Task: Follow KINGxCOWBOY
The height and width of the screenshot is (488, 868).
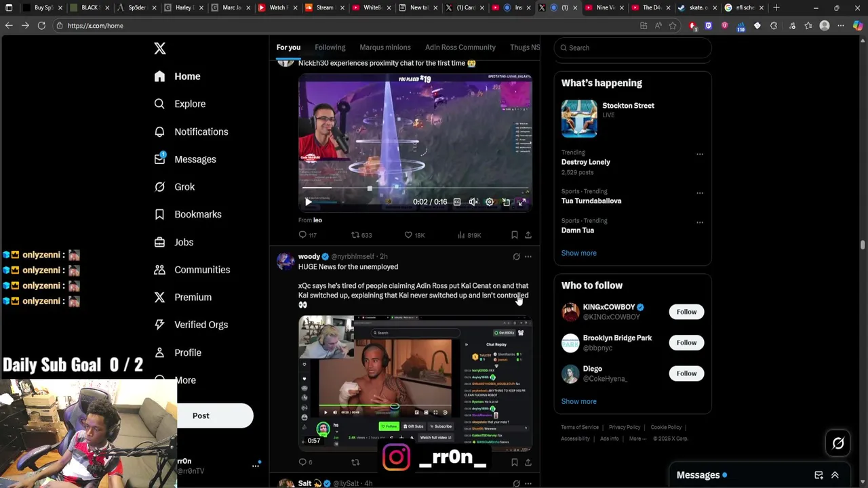Action: pyautogui.click(x=686, y=312)
